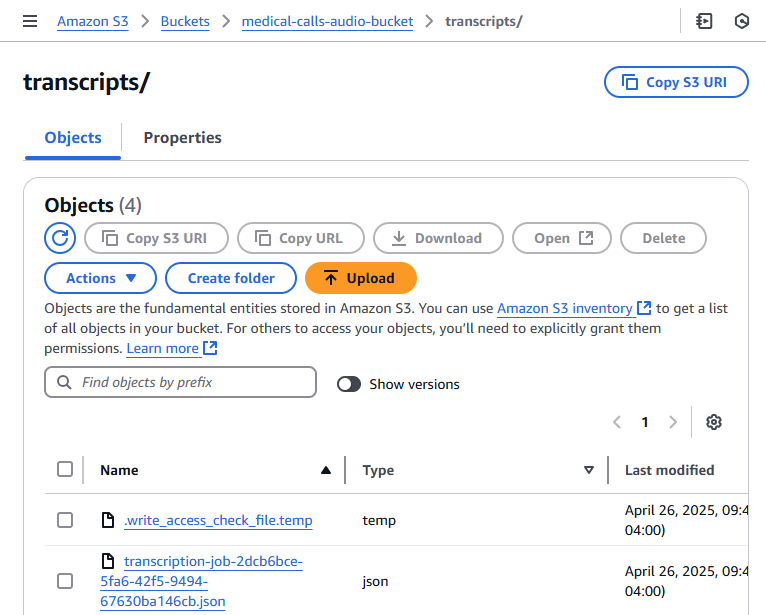Go to next page arrow
The width and height of the screenshot is (766, 615).
pos(673,422)
